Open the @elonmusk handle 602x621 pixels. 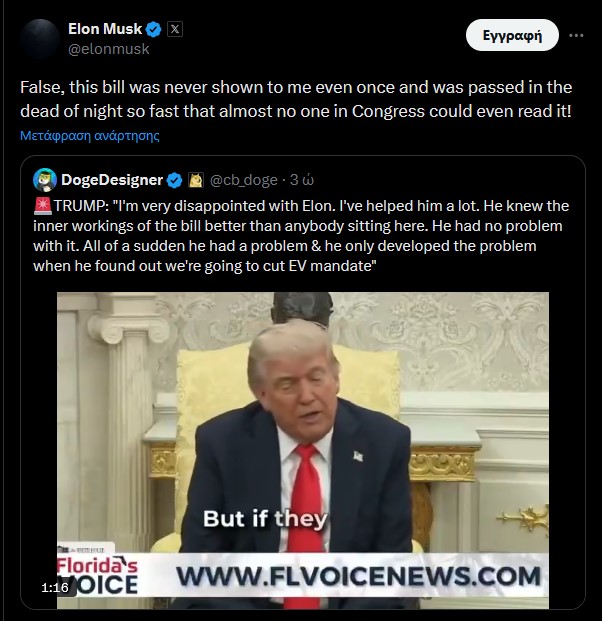click(109, 49)
